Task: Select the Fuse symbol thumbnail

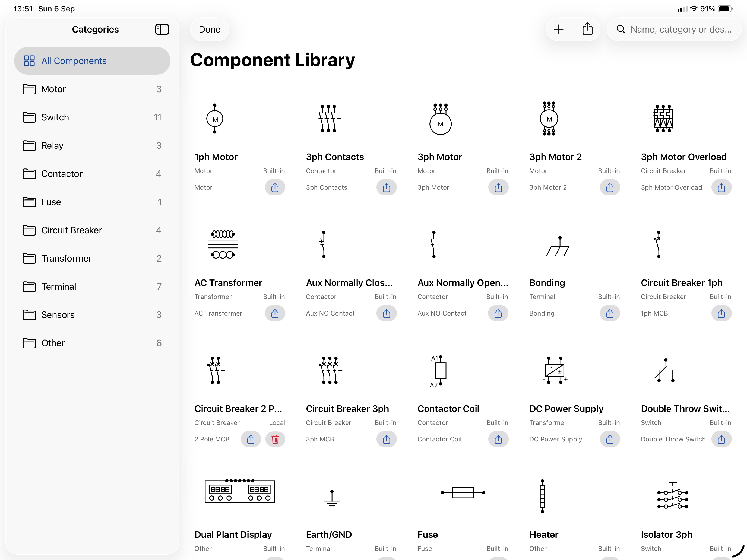Action: 463,492
